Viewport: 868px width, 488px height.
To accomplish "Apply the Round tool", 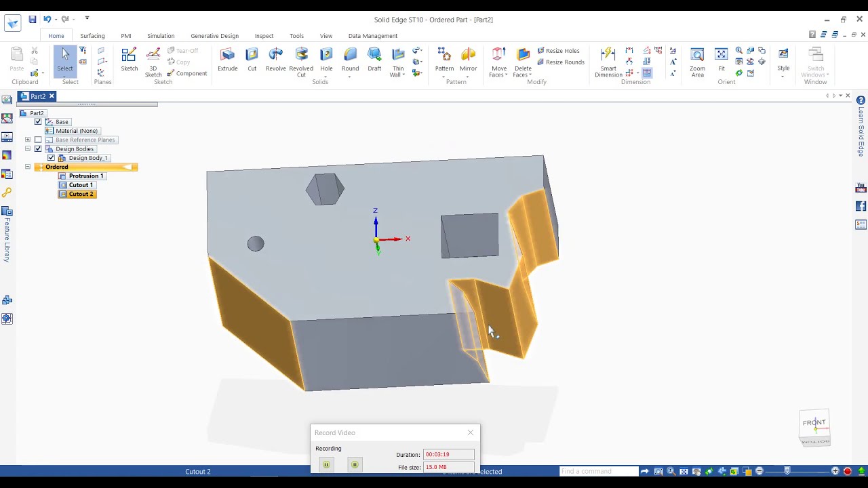I will pyautogui.click(x=350, y=60).
